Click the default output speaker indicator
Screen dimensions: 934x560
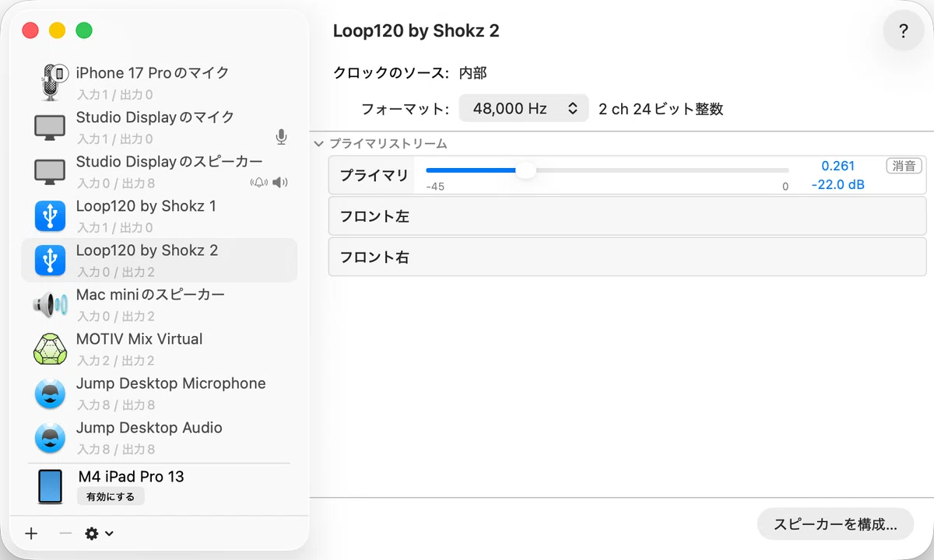point(280,183)
